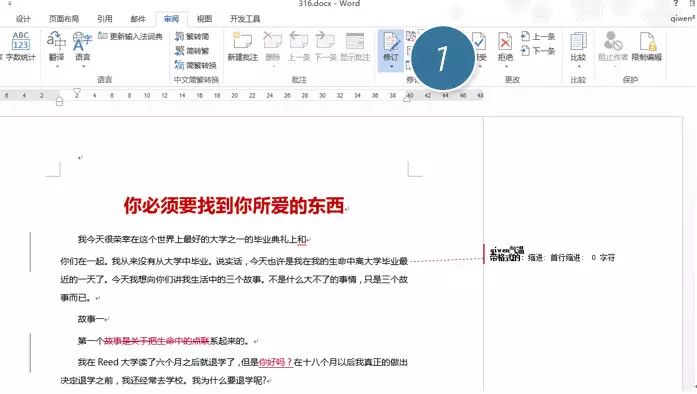
Task: Go to 上一条 in the 更改 group
Action: point(538,36)
